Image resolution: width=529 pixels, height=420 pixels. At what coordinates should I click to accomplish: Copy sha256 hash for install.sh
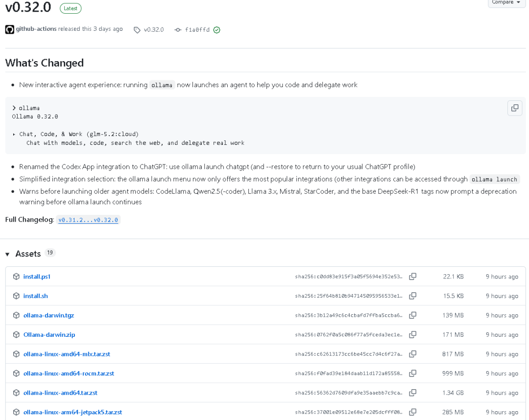(x=412, y=296)
